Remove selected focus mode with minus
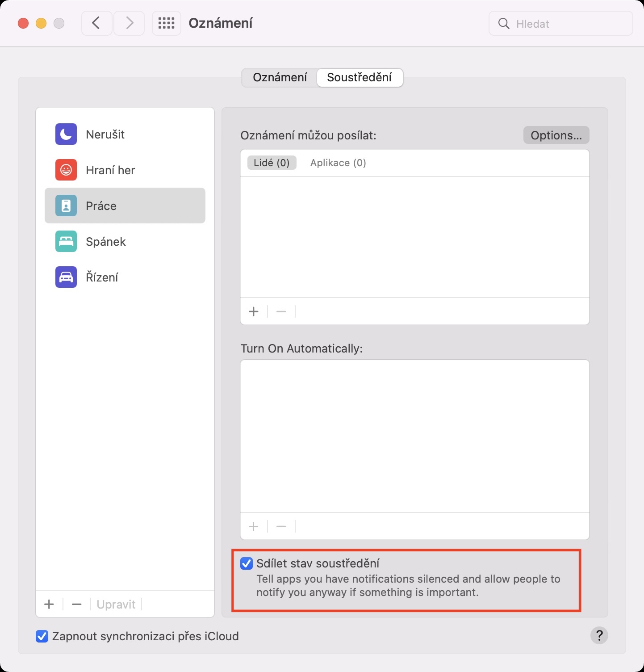 pyautogui.click(x=77, y=604)
